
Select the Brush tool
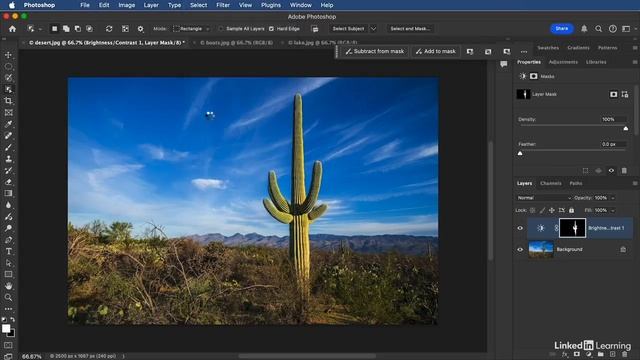(8, 147)
